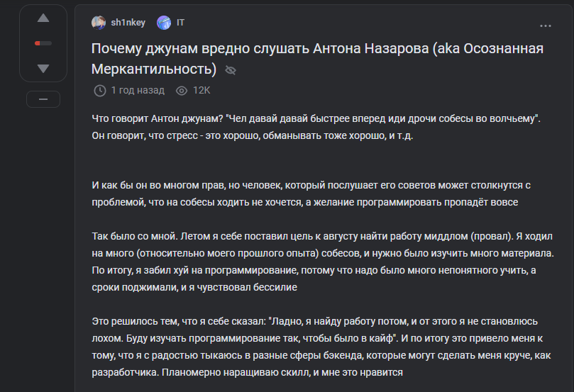Click the "1 год назад" timestamp
The image size is (574, 392).
coord(138,91)
